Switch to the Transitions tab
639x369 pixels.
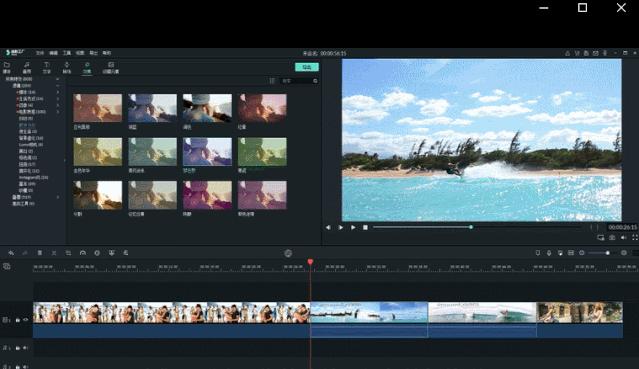66,68
